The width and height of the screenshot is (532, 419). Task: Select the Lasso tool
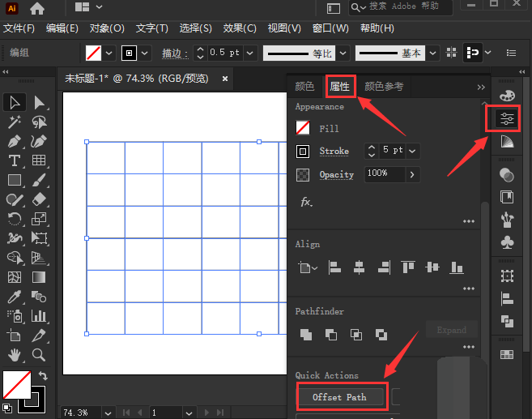pyautogui.click(x=39, y=122)
